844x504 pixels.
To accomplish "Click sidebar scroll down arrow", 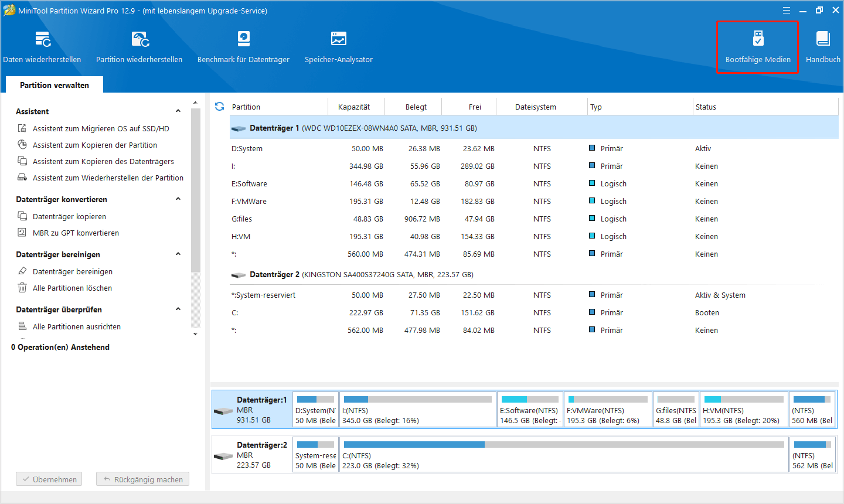I will pyautogui.click(x=196, y=334).
